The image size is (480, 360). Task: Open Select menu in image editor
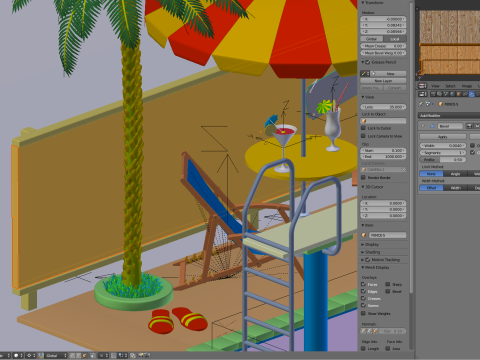pyautogui.click(x=450, y=86)
